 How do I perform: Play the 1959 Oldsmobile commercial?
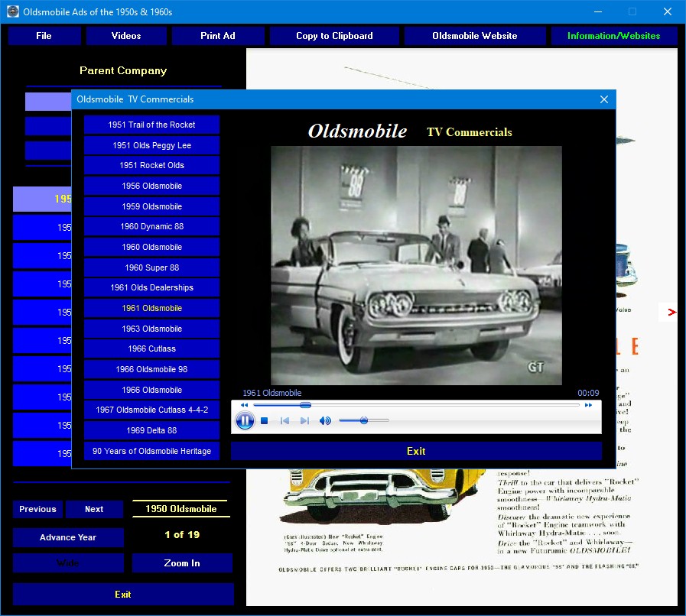(152, 206)
